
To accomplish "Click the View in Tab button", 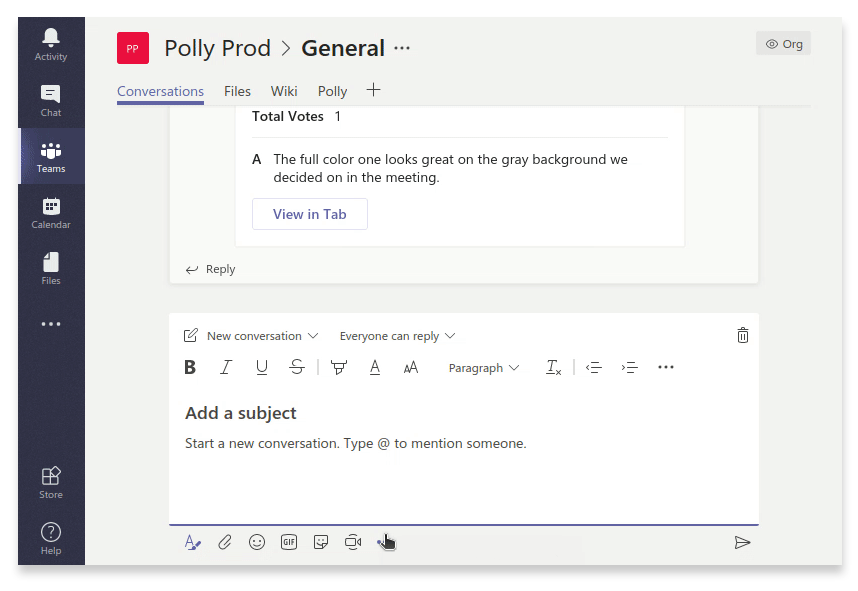I will [x=309, y=213].
